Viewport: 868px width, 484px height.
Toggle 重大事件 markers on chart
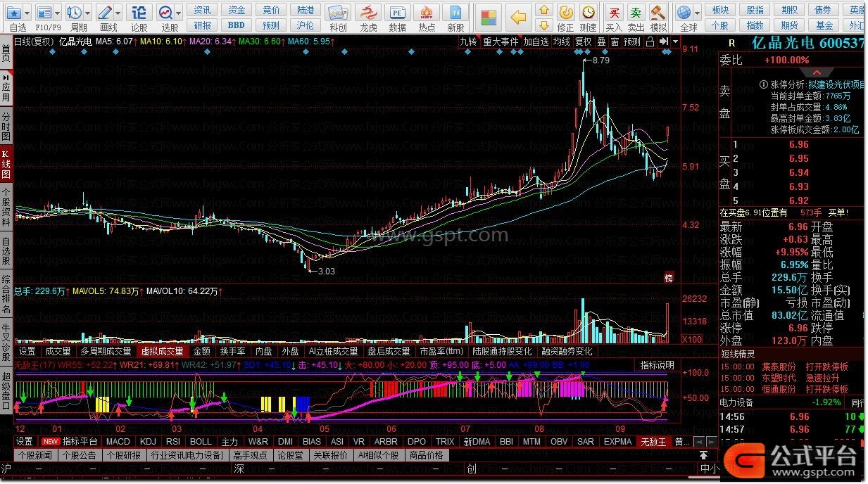501,42
